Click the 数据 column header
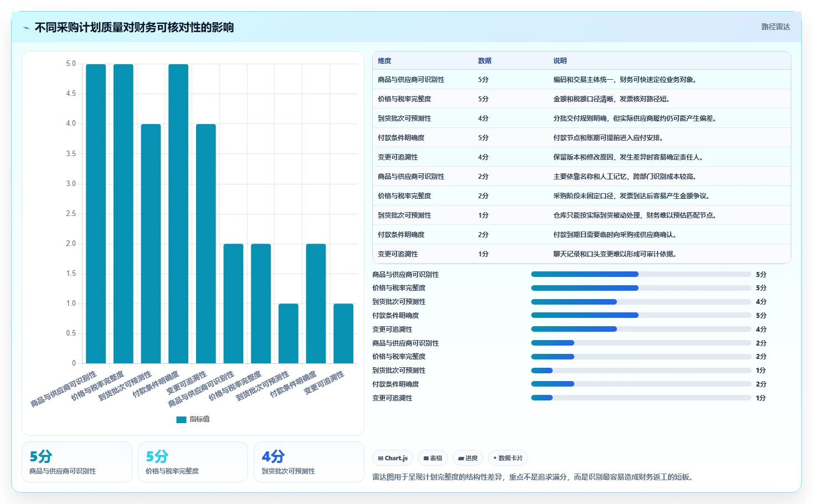This screenshot has height=504, width=813. point(485,61)
